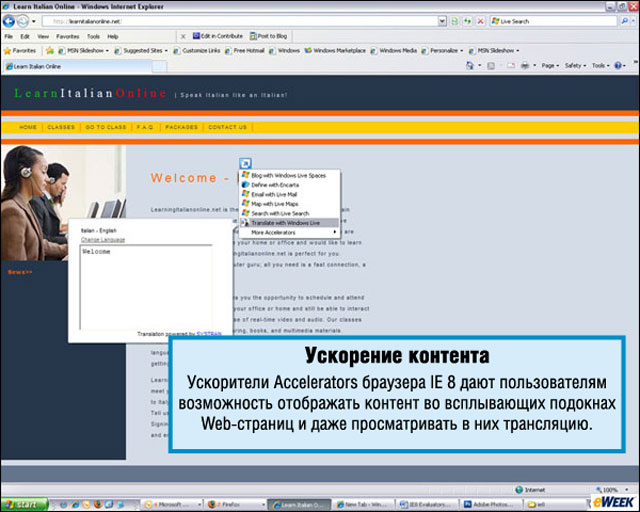Switch to Firefox taskbar button

coord(236,505)
